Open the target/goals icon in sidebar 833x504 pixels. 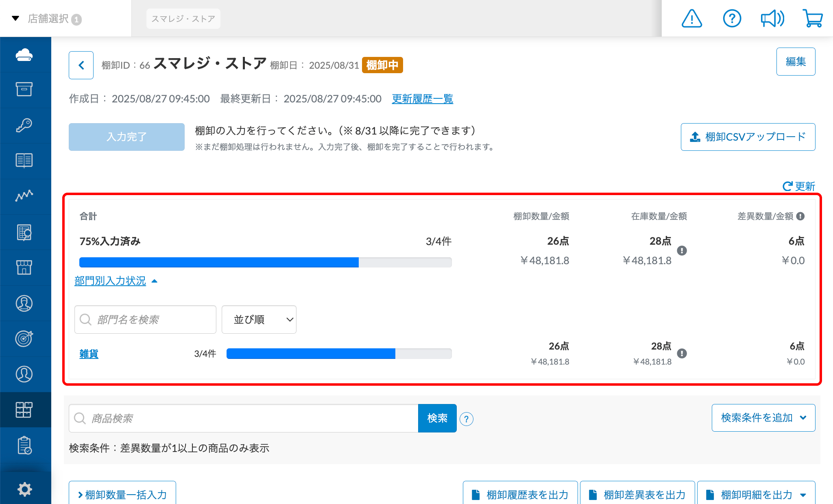(25, 339)
